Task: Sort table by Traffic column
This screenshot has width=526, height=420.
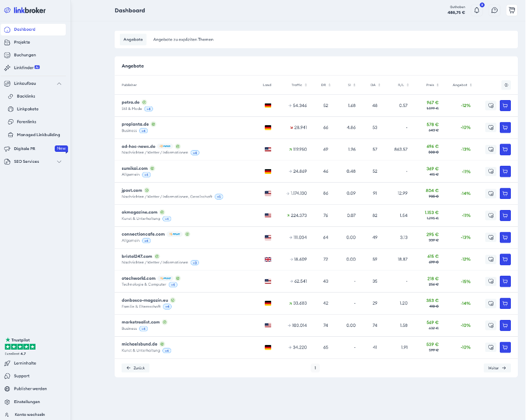Action: point(299,85)
